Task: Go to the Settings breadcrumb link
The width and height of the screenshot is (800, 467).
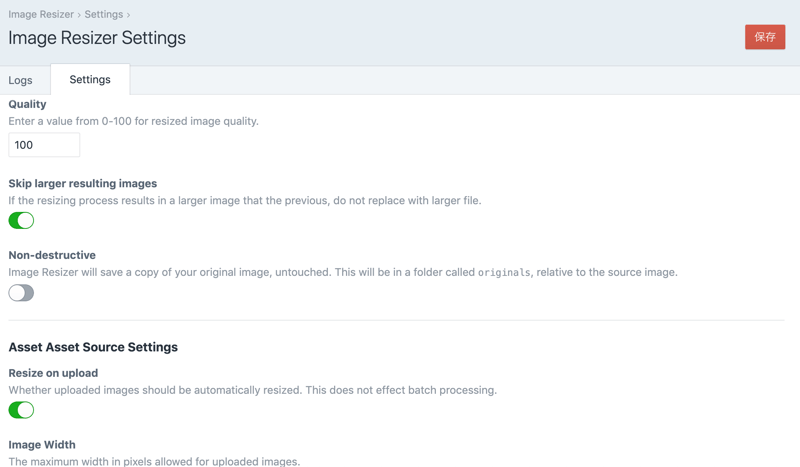Action: click(103, 15)
